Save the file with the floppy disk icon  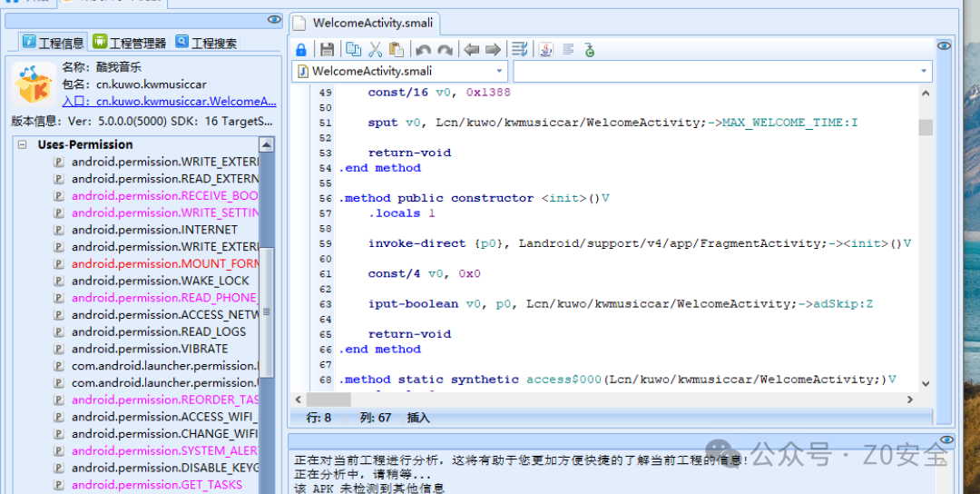pyautogui.click(x=327, y=49)
